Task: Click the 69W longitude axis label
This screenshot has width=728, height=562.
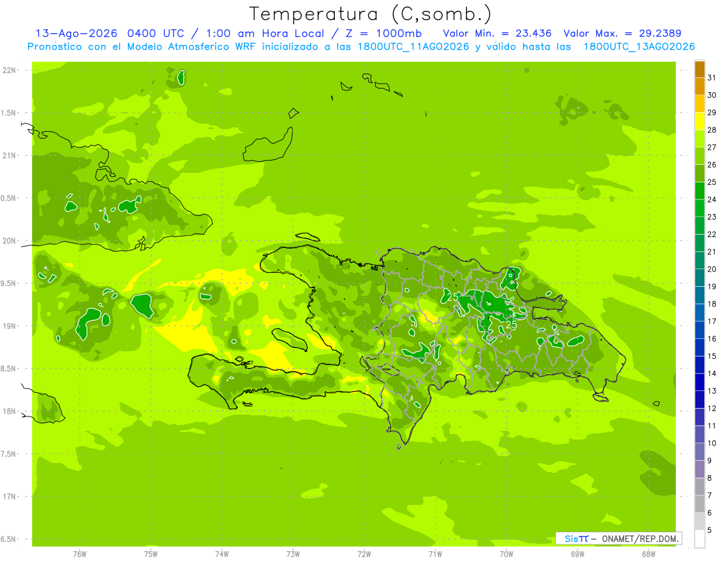Action: tap(578, 554)
